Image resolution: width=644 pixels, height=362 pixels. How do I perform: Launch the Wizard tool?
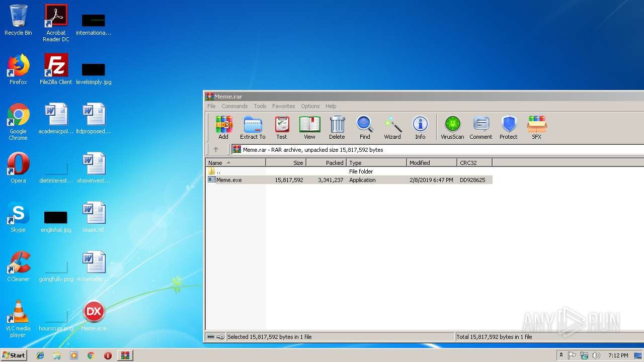(392, 127)
